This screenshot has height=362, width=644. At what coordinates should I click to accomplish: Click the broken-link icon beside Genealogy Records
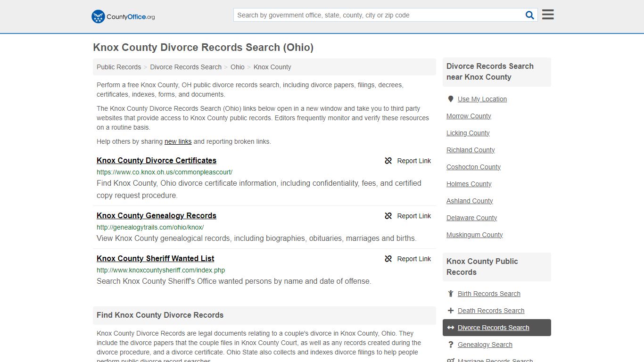[388, 216]
